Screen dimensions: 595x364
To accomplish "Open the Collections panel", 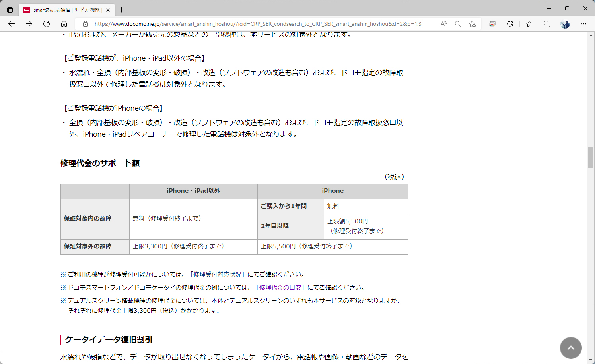I will [x=546, y=24].
